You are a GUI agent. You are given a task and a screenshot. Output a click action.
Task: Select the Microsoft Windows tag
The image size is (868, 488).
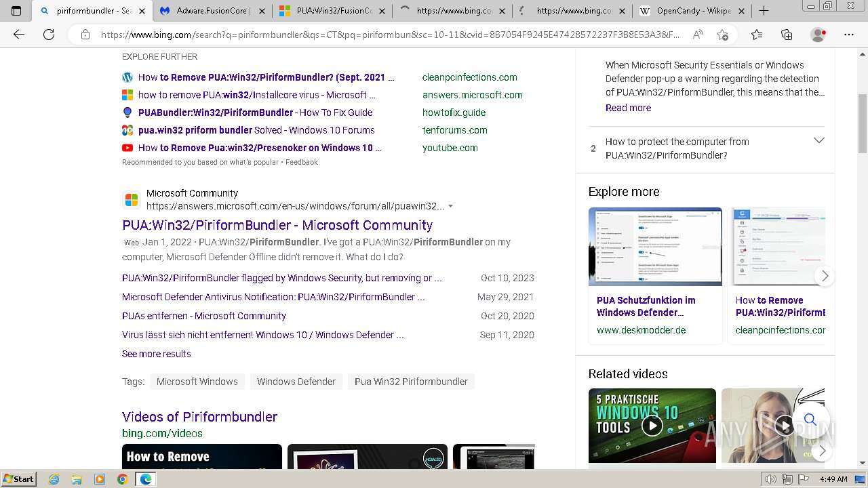[x=197, y=382]
